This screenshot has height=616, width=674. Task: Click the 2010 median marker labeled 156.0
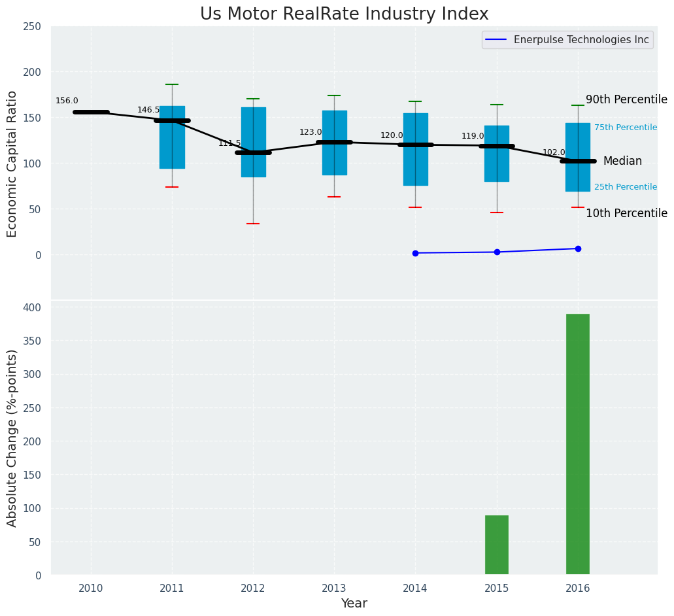pos(91,112)
